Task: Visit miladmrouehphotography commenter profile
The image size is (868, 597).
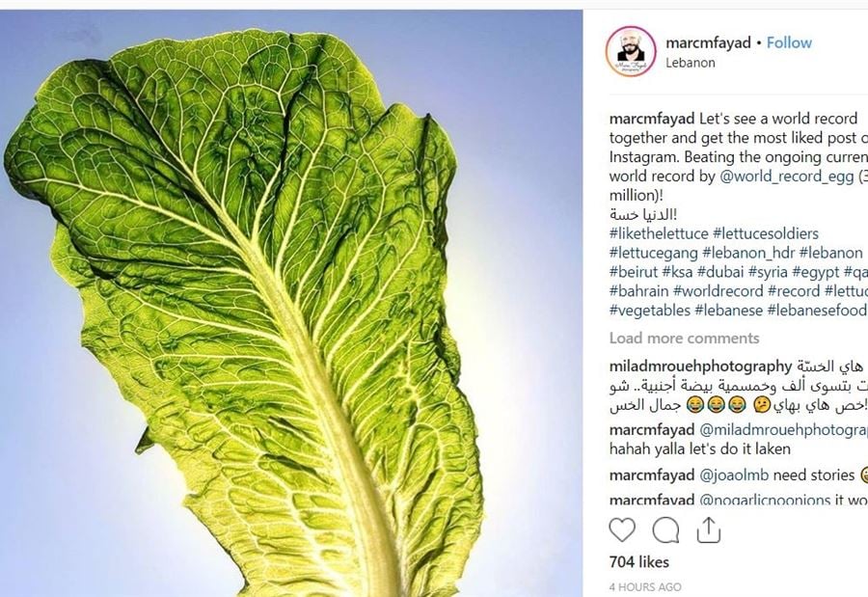Action: pos(701,366)
